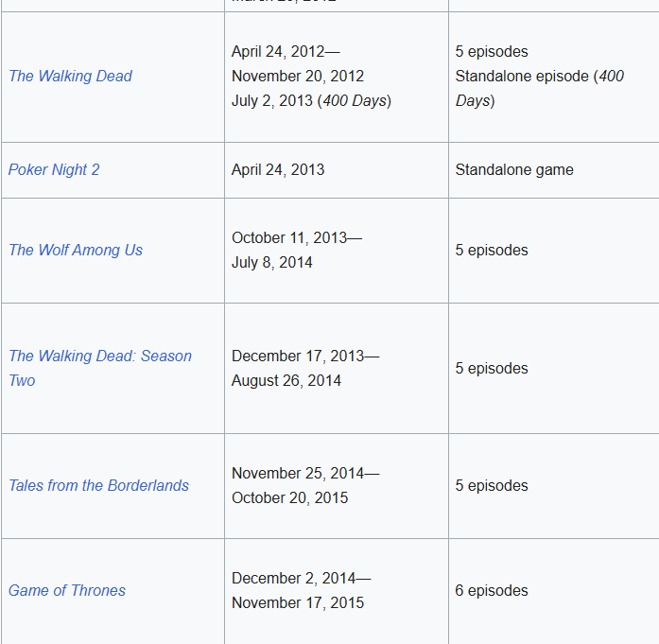The width and height of the screenshot is (659, 644).
Task: Click 5 episodes in Season Two row
Action: point(492,368)
